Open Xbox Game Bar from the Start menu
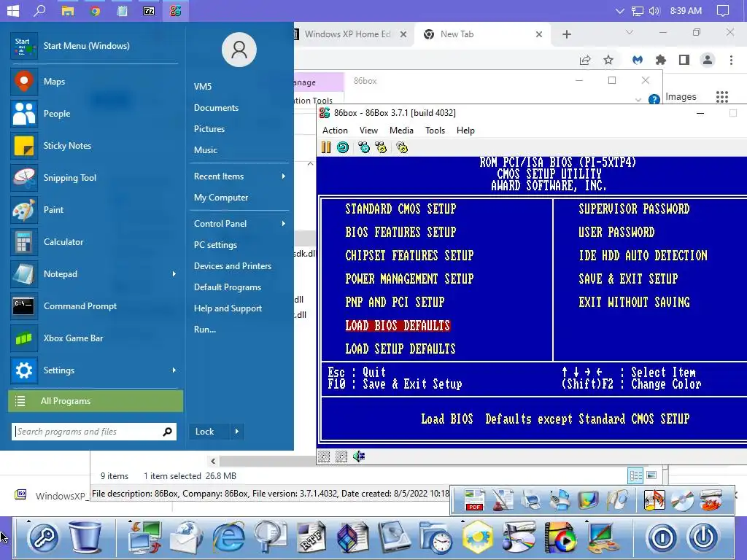 (x=94, y=338)
